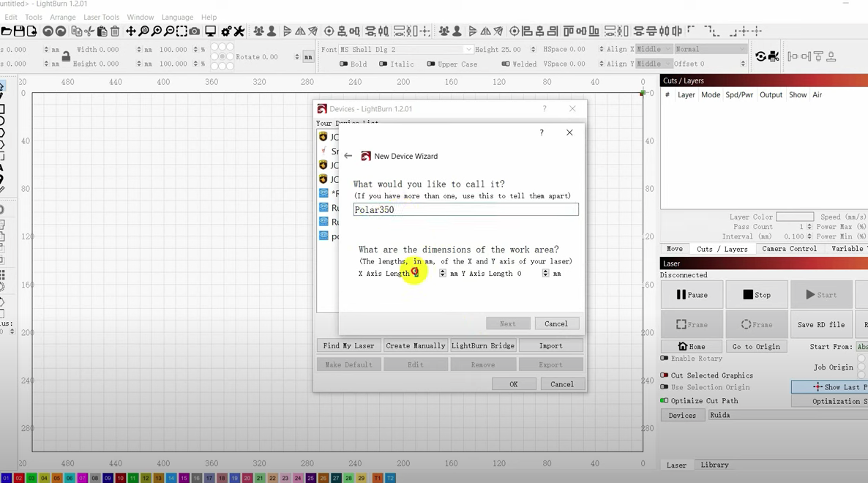Open the Arrange menu
The image size is (868, 483).
click(x=62, y=17)
